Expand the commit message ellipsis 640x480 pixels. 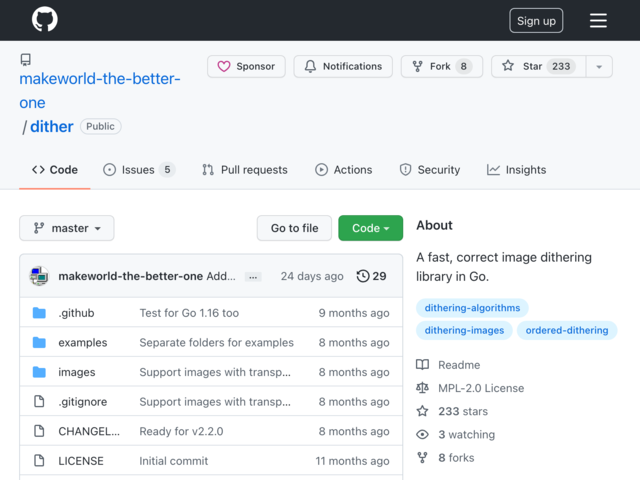pyautogui.click(x=253, y=277)
